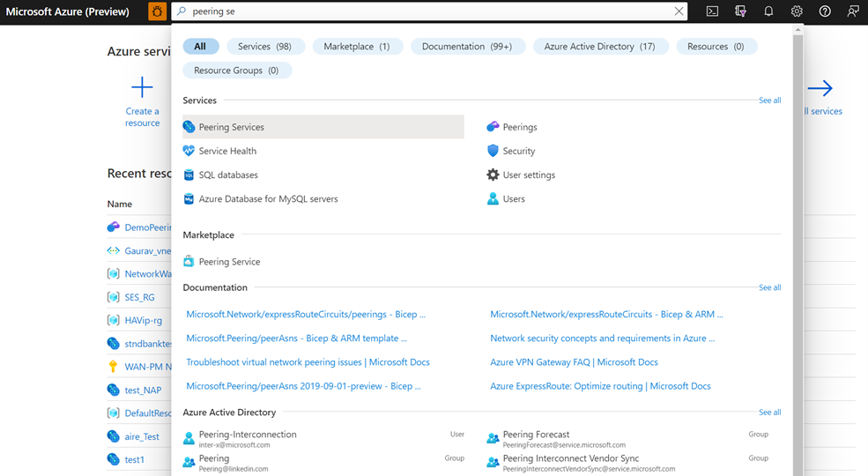The image size is (868, 476).
Task: Select Peering Forecast group result
Action: [x=627, y=439]
